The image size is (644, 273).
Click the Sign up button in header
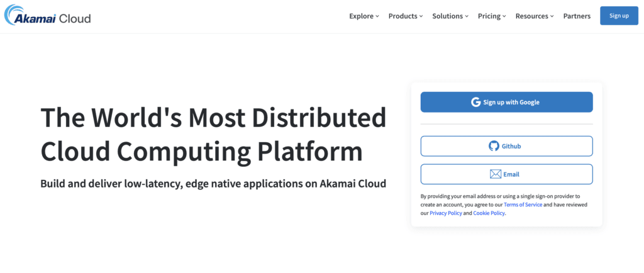(x=619, y=16)
